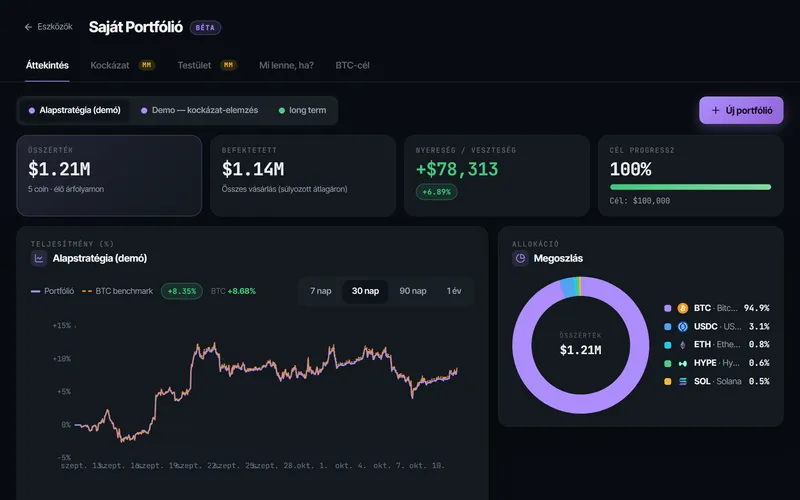800x500 pixels.
Task: Click the +$78,313 profit value
Action: point(457,169)
